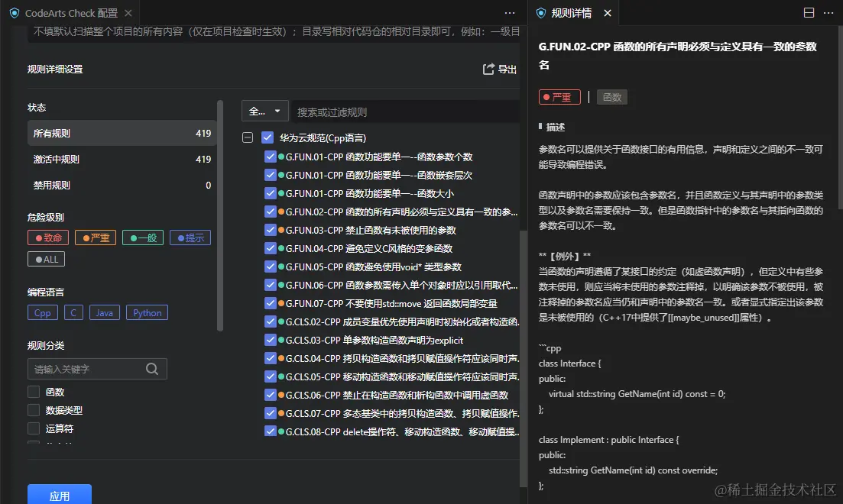Open rule G.CLS.08-CPP delete操作符 rule
843x504 pixels.
(x=402, y=431)
